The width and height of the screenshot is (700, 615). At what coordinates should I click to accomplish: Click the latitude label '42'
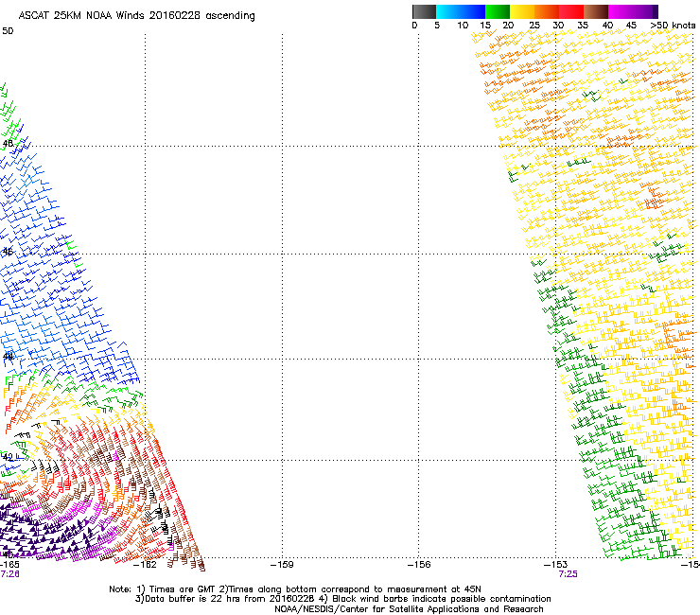pyautogui.click(x=8, y=457)
